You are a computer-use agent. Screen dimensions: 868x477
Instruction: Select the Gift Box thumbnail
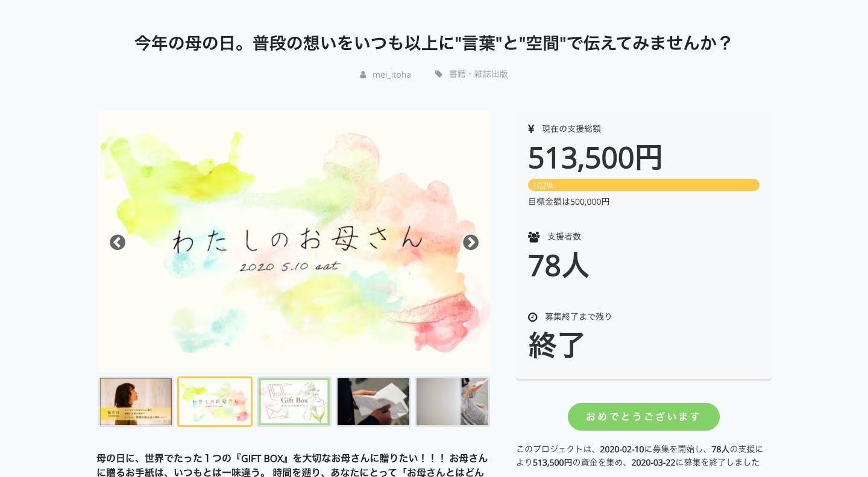[x=294, y=402]
